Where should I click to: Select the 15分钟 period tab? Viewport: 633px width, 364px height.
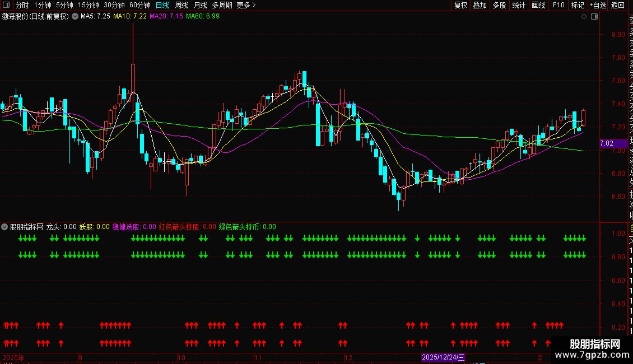click(89, 5)
